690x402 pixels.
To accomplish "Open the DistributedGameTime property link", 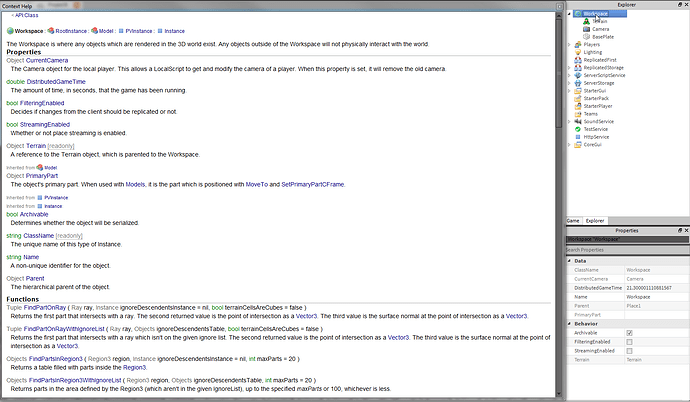I will [x=56, y=82].
